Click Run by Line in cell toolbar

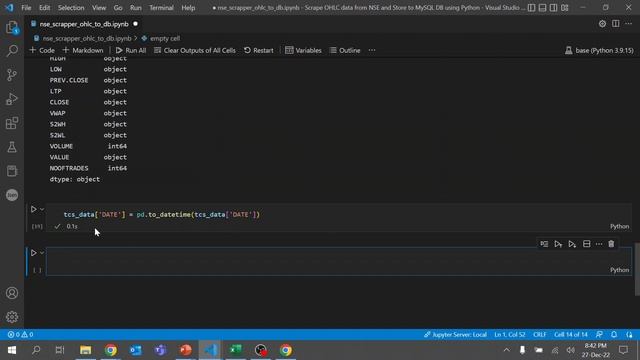pos(544,244)
